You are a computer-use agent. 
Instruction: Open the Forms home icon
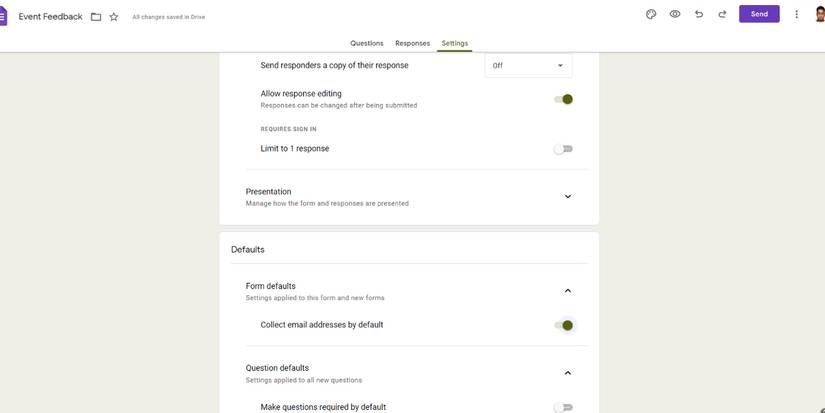click(x=3, y=16)
